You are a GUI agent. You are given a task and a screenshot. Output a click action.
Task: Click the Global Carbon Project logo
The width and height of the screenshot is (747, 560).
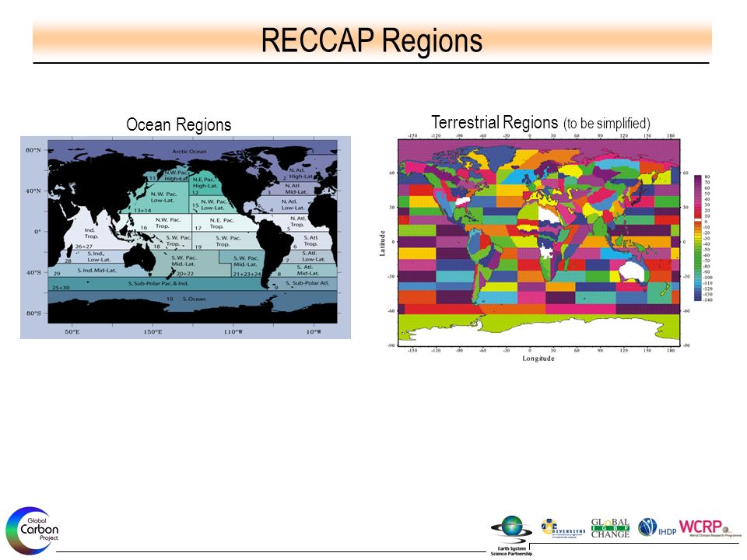33,530
